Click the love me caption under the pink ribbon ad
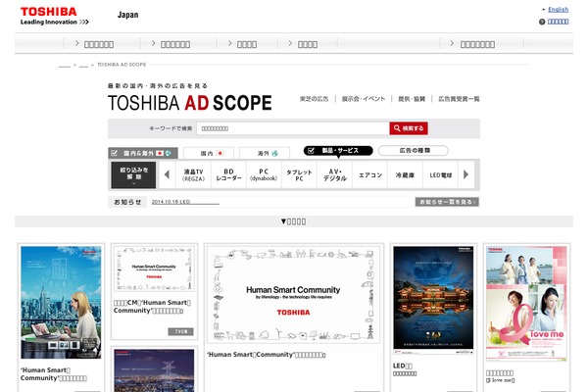 coord(500,376)
